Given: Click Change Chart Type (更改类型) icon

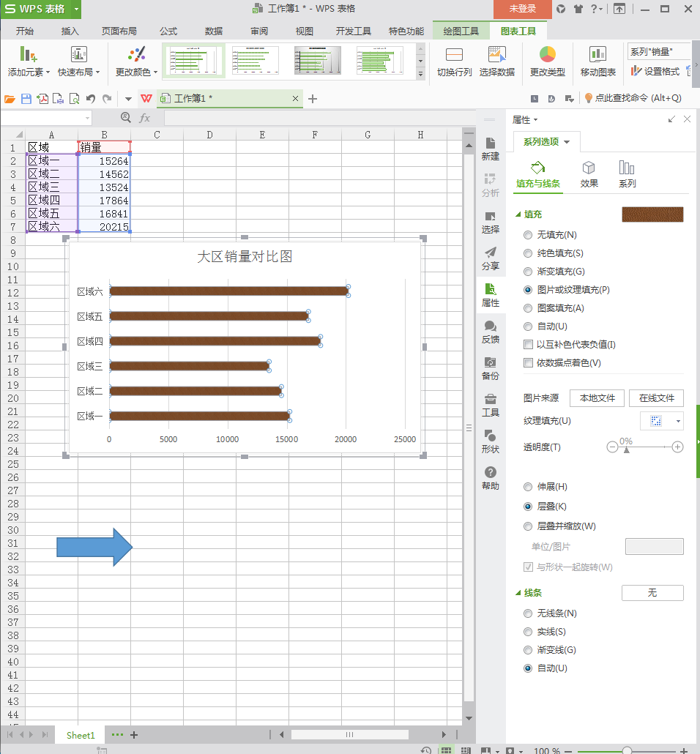Looking at the screenshot, I should coord(548,54).
